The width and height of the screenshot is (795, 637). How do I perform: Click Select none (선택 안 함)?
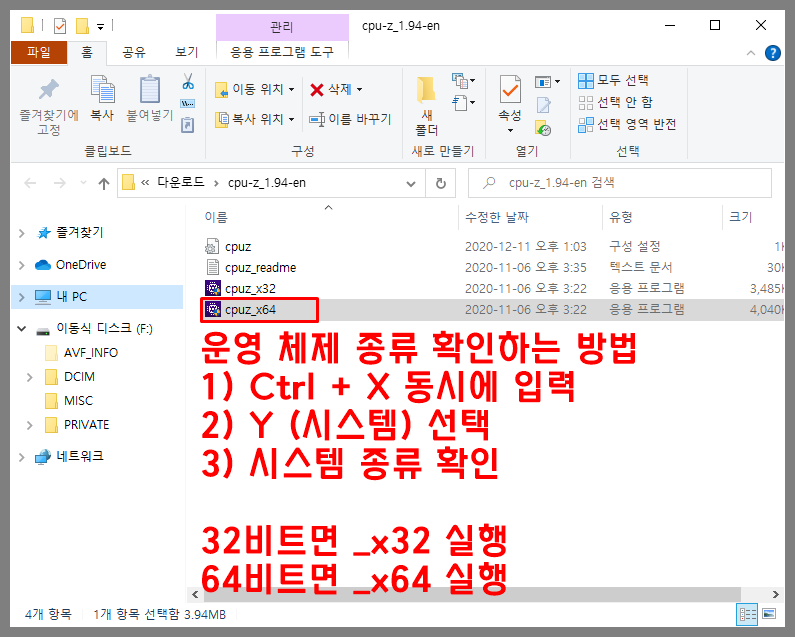pyautogui.click(x=615, y=102)
